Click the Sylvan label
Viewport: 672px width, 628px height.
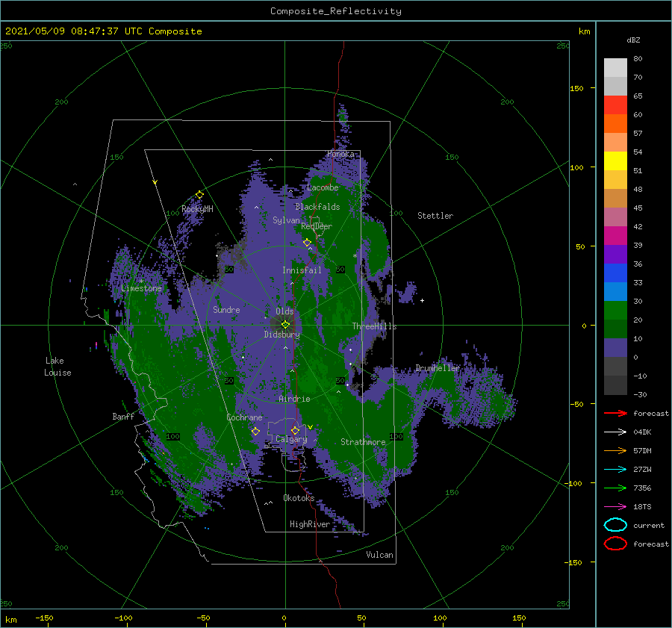pos(286,220)
